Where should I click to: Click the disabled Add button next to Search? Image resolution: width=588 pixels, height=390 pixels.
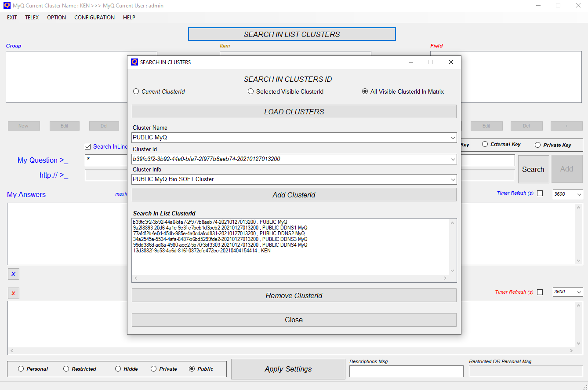[x=567, y=169]
